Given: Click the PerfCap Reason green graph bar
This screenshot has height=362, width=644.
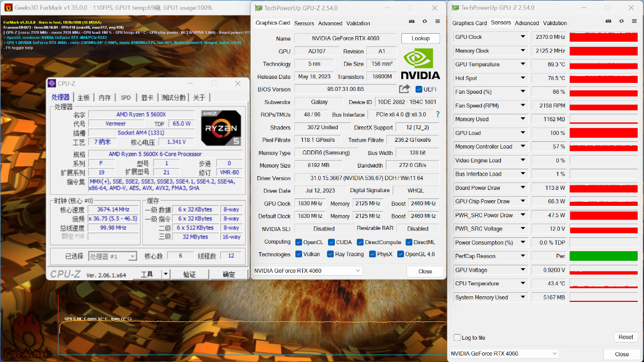Looking at the screenshot, I should click(603, 256).
